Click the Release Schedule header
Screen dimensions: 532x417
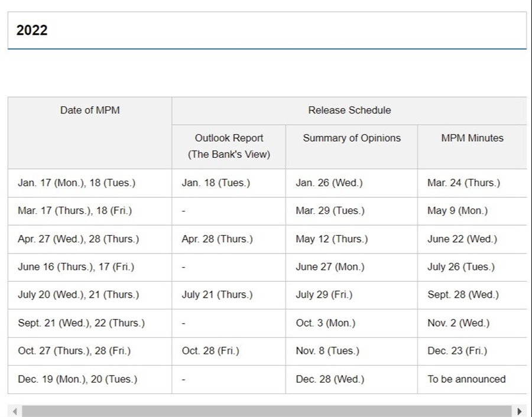[349, 110]
